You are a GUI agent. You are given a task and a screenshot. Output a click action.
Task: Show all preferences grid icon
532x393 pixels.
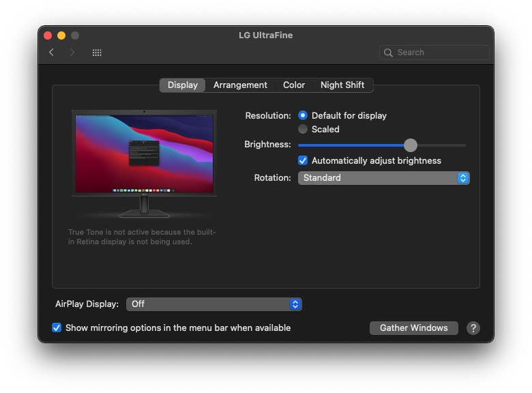click(97, 53)
